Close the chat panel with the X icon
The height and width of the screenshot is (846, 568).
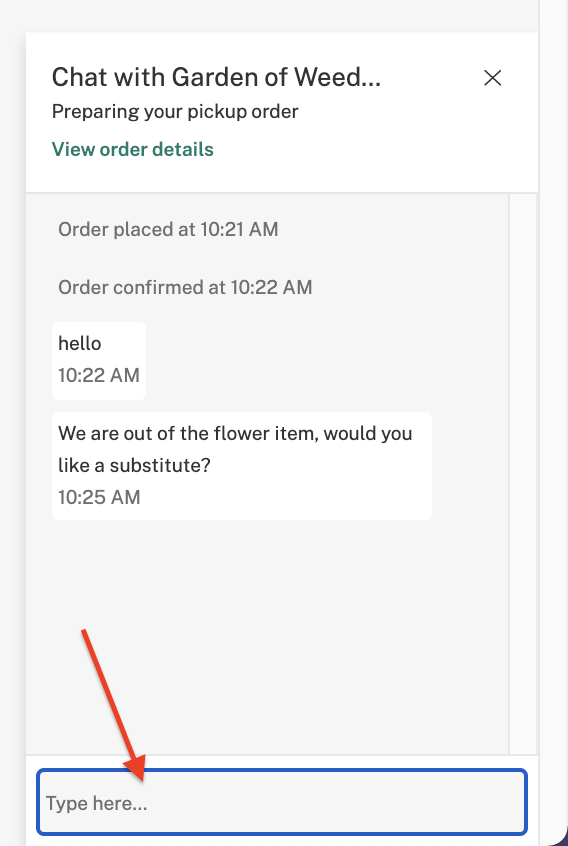point(492,78)
